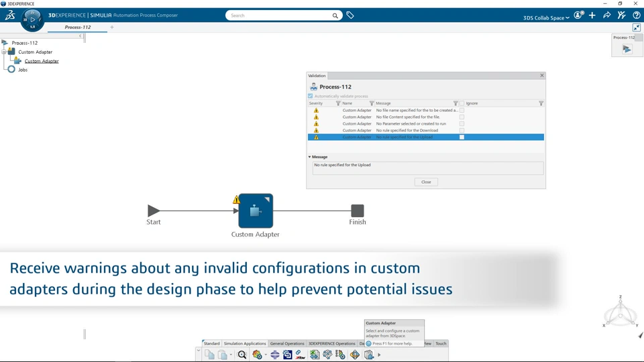Click the list with gear toolbar icon
This screenshot has width=644, height=362.
pos(341,355)
